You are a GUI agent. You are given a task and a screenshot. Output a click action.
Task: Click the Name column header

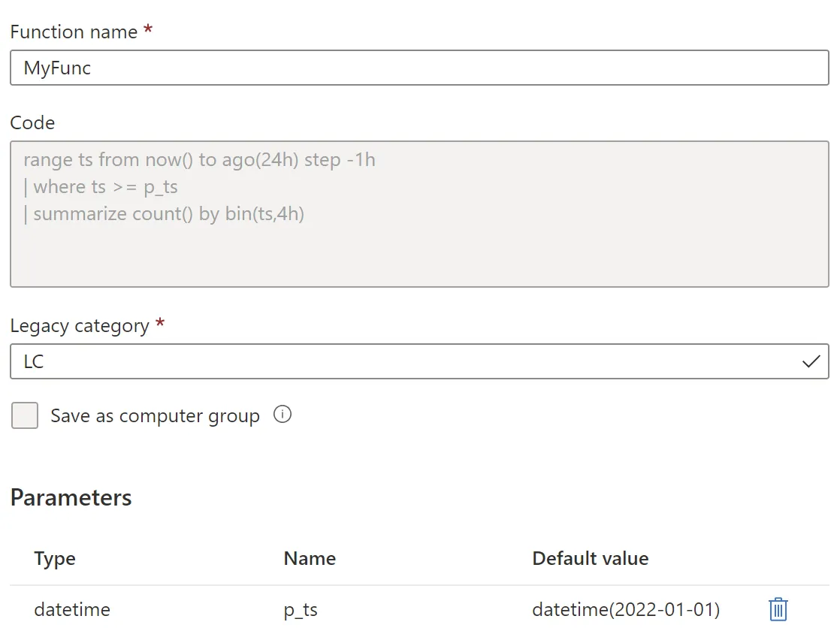[x=310, y=559]
